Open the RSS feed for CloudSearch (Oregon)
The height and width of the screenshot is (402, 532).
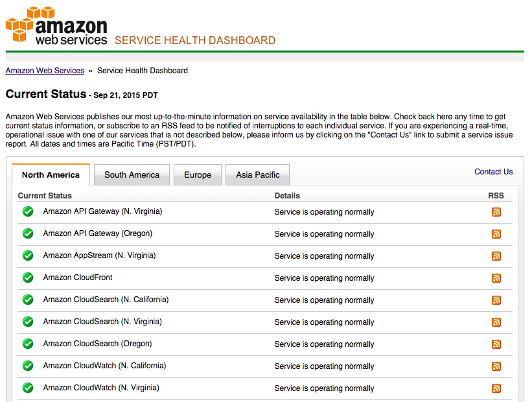click(496, 344)
